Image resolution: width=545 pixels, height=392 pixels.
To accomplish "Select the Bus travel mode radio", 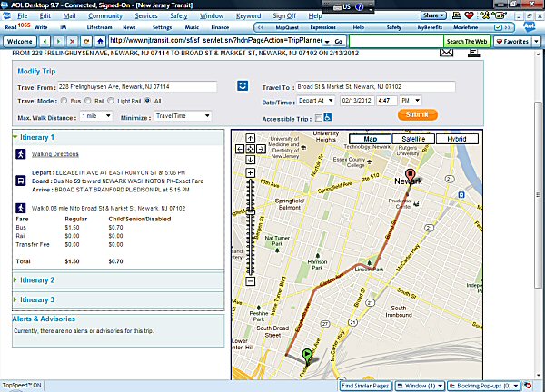I will (64, 101).
